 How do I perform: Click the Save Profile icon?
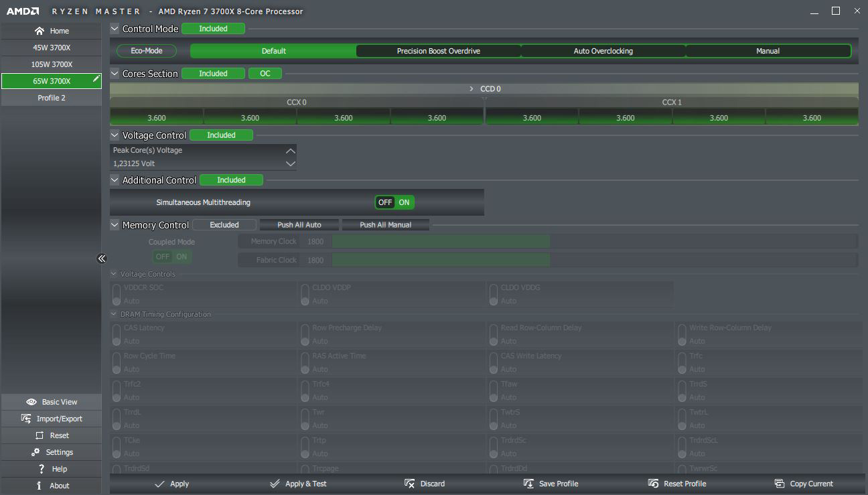pyautogui.click(x=528, y=484)
